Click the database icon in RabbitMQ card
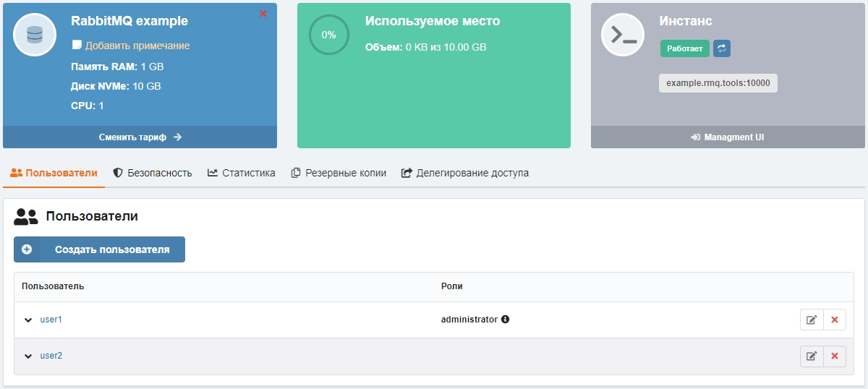Viewport: 868px width, 389px height. click(x=35, y=35)
